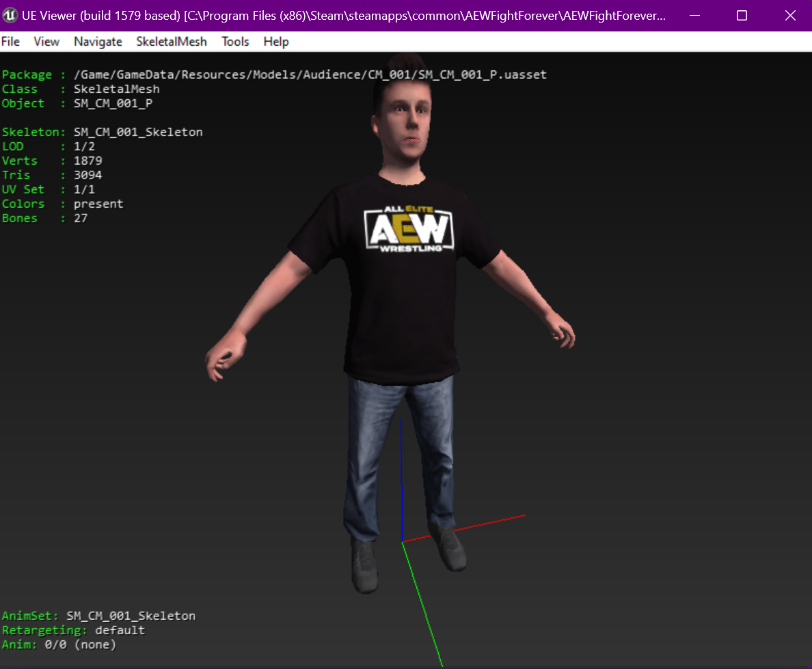Click the Skeleton value SM_CM_001_Skeleton at top
The image size is (812, 669).
click(138, 132)
